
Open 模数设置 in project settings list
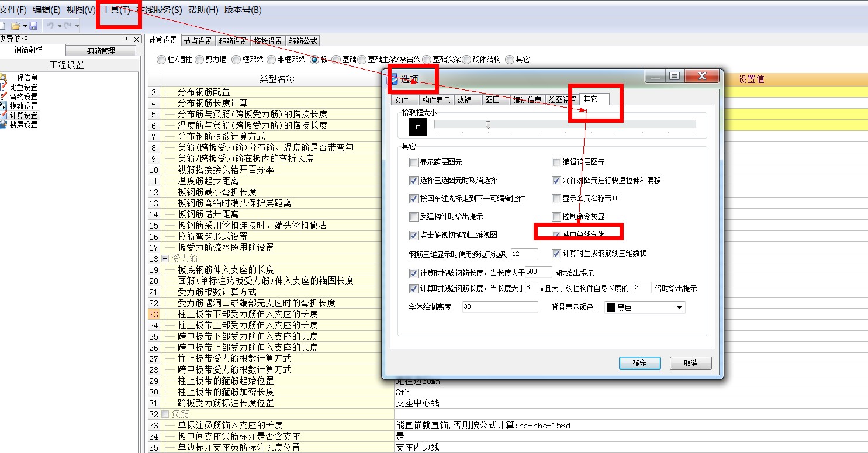23,106
